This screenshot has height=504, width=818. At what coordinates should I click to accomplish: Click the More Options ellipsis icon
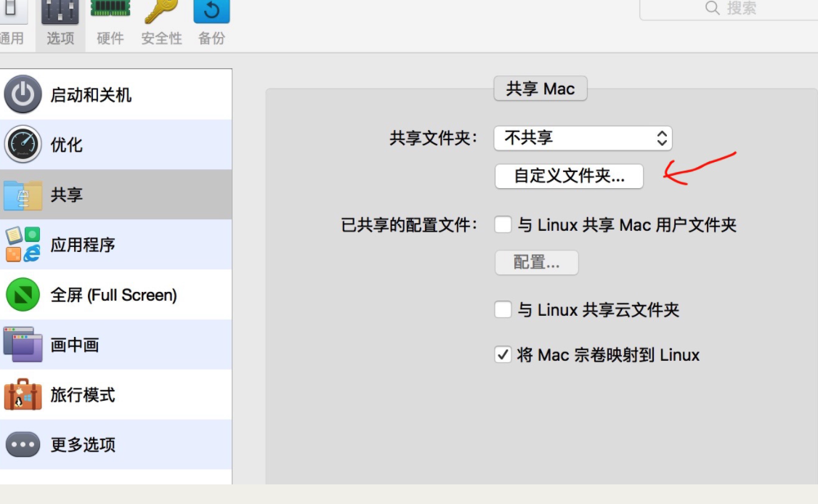tap(23, 444)
